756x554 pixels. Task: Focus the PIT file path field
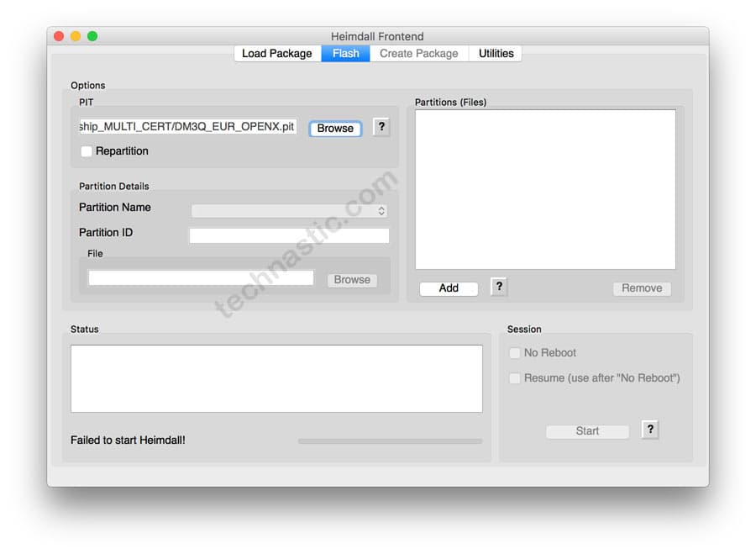click(x=188, y=127)
